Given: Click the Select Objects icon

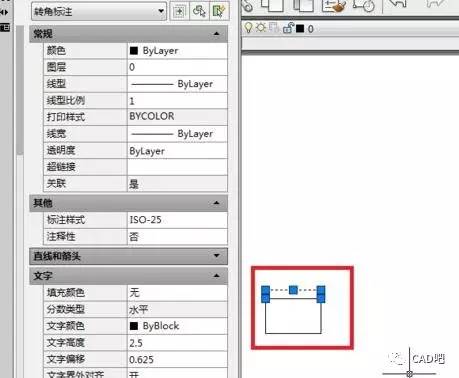Looking at the screenshot, I should pos(199,12).
